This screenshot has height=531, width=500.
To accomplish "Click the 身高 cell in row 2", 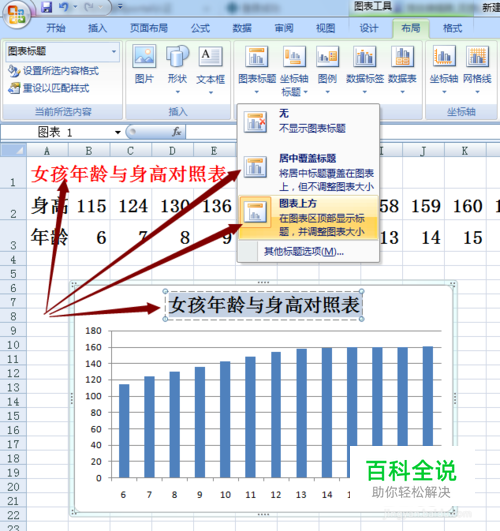I will (x=48, y=205).
